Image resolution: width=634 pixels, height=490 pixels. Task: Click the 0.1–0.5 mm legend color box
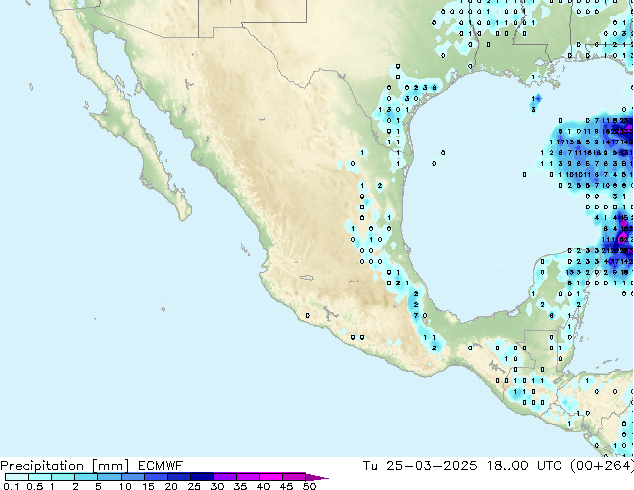17,477
